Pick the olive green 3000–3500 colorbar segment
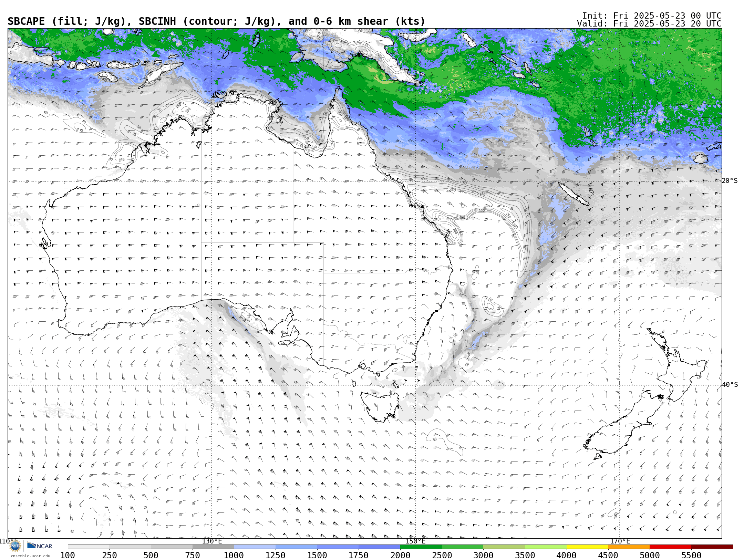Image resolution: width=744 pixels, height=560 pixels. (504, 547)
